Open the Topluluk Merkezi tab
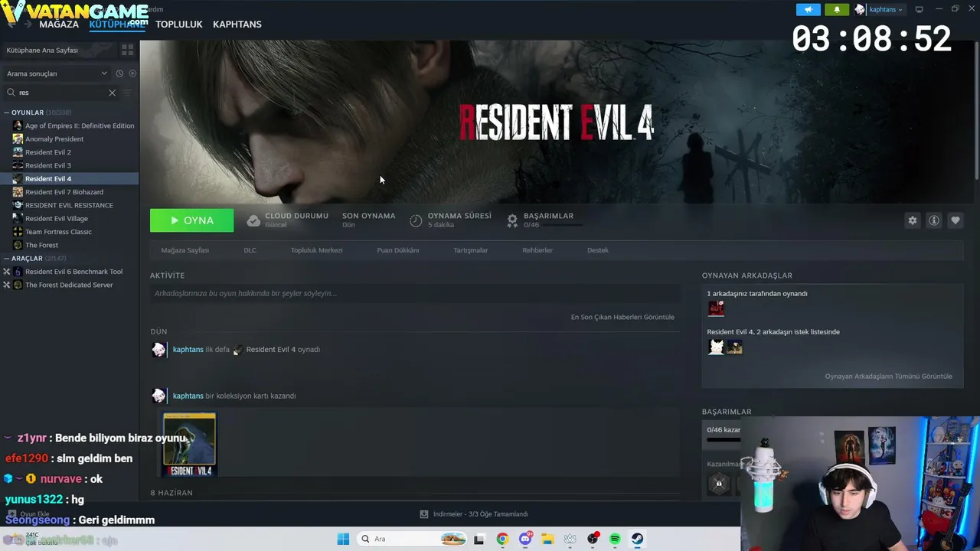980x551 pixels. 316,250
